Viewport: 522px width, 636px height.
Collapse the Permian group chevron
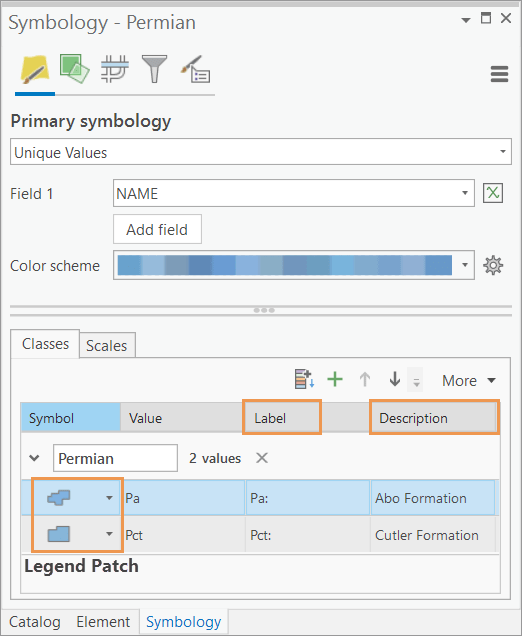[34, 458]
